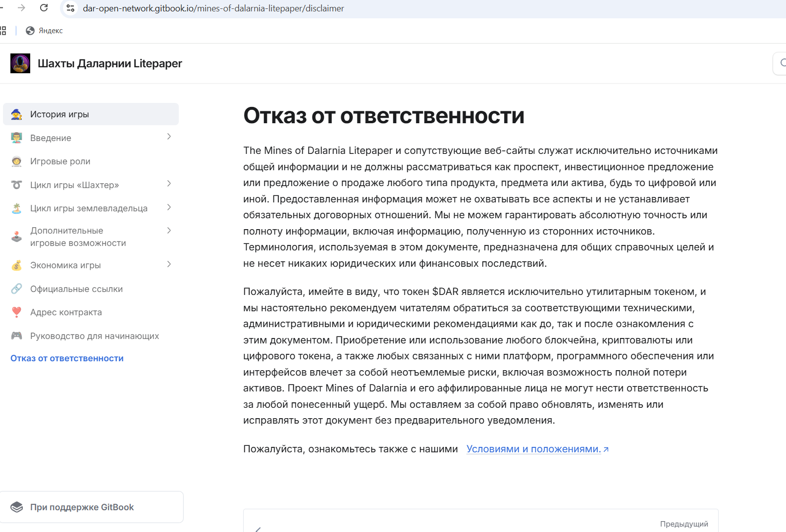786x532 pixels.
Task: Select Отказ от ответственности in sidebar
Action: [67, 358]
